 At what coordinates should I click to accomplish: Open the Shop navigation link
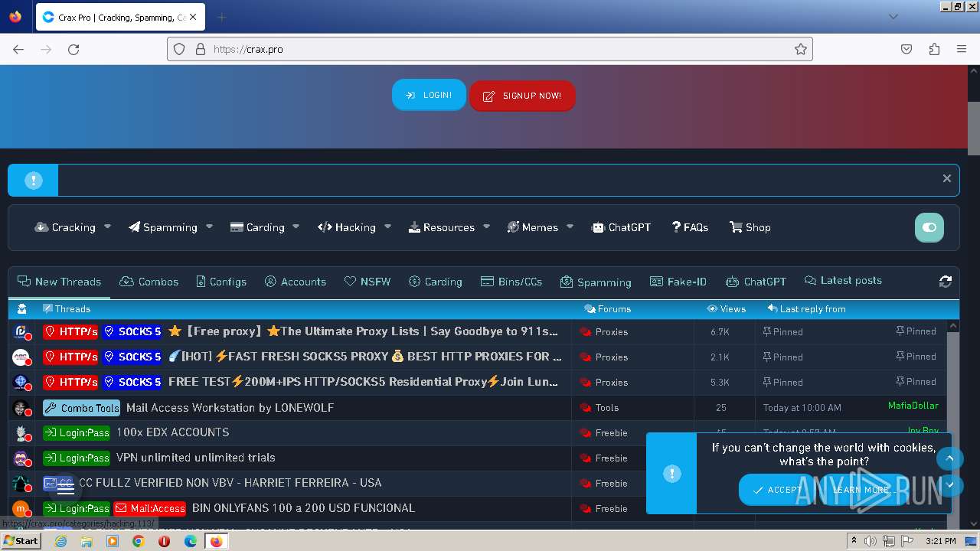pyautogui.click(x=750, y=227)
